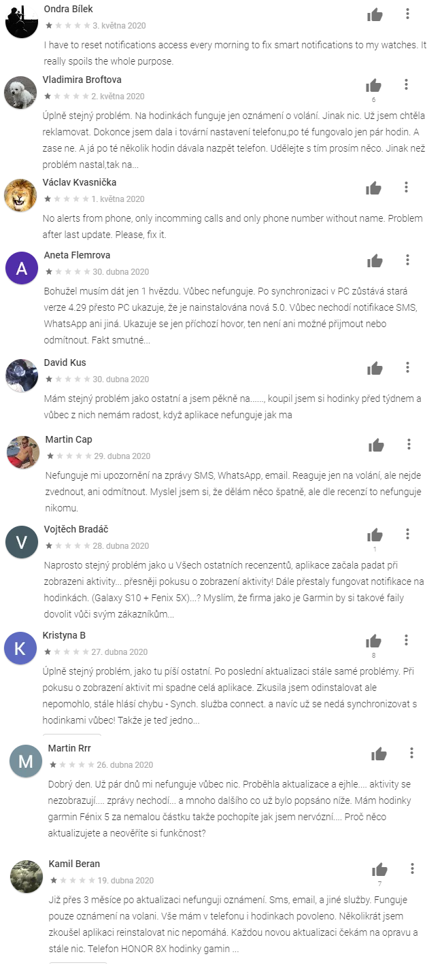
Task: Give thumbs up to Václav Kvasnička's review
Action: [374, 188]
